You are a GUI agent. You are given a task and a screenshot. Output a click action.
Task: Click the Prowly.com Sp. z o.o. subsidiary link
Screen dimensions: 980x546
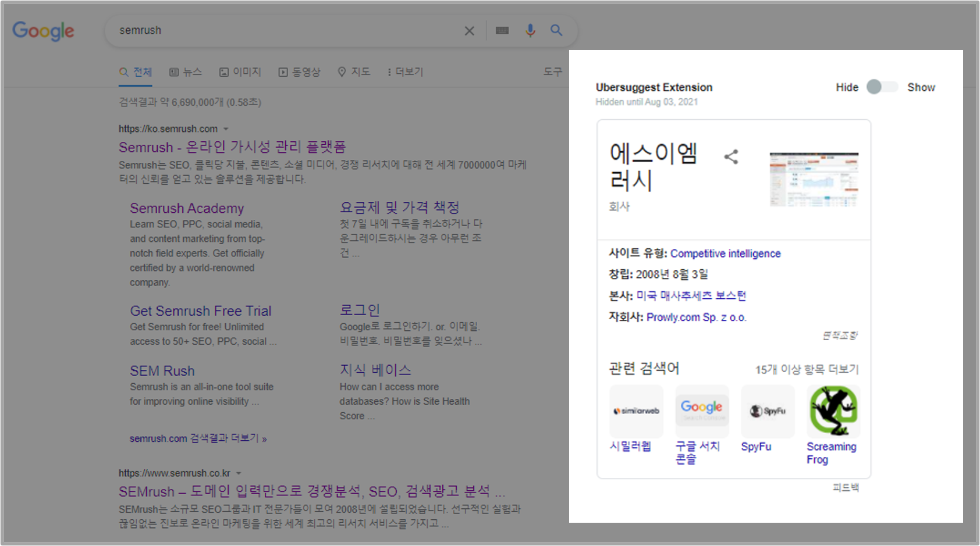point(696,317)
